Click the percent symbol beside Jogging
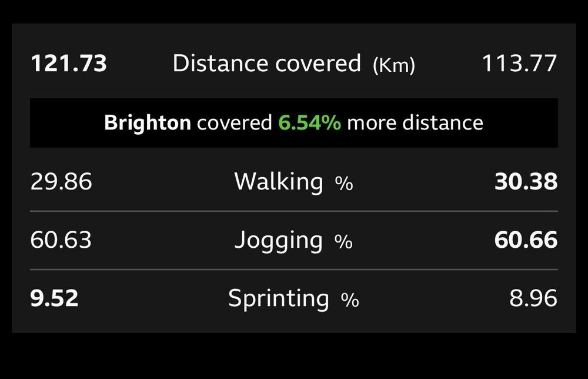Image resolution: width=588 pixels, height=379 pixels. coord(343,242)
